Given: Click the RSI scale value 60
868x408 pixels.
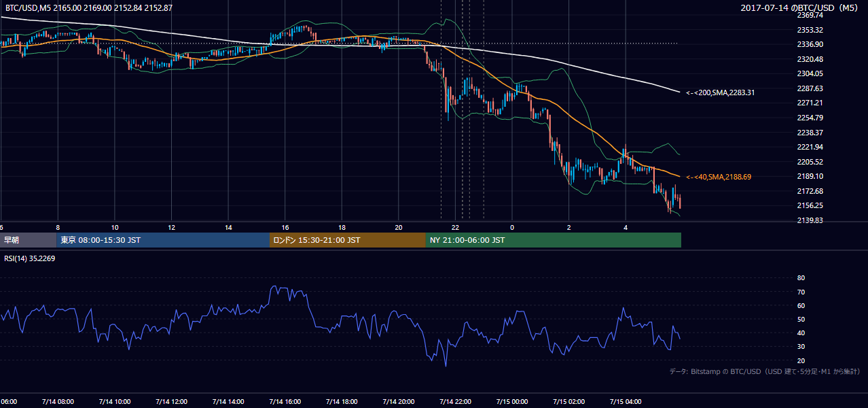Looking at the screenshot, I should point(801,305).
